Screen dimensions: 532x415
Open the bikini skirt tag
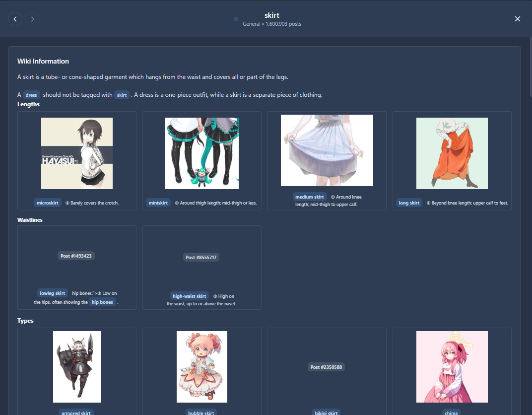click(x=326, y=413)
